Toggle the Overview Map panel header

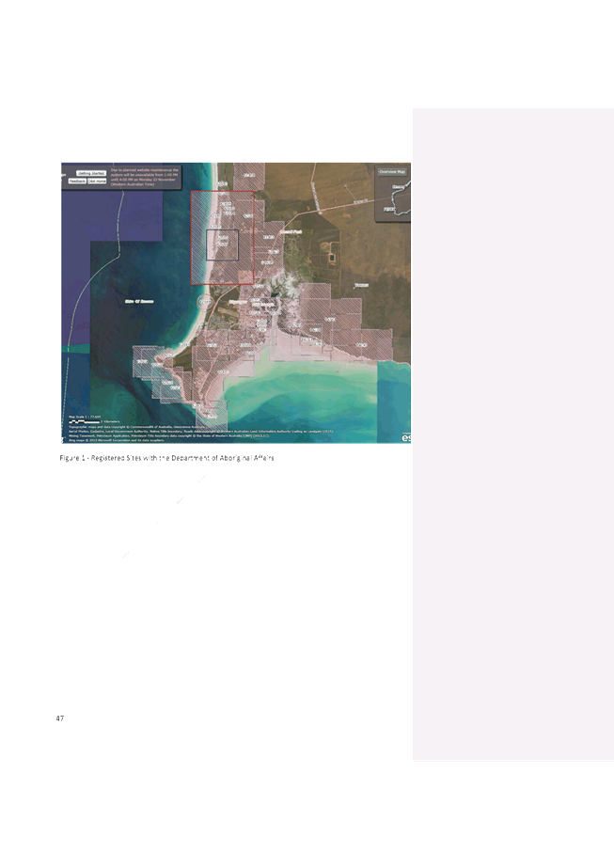pos(392,172)
